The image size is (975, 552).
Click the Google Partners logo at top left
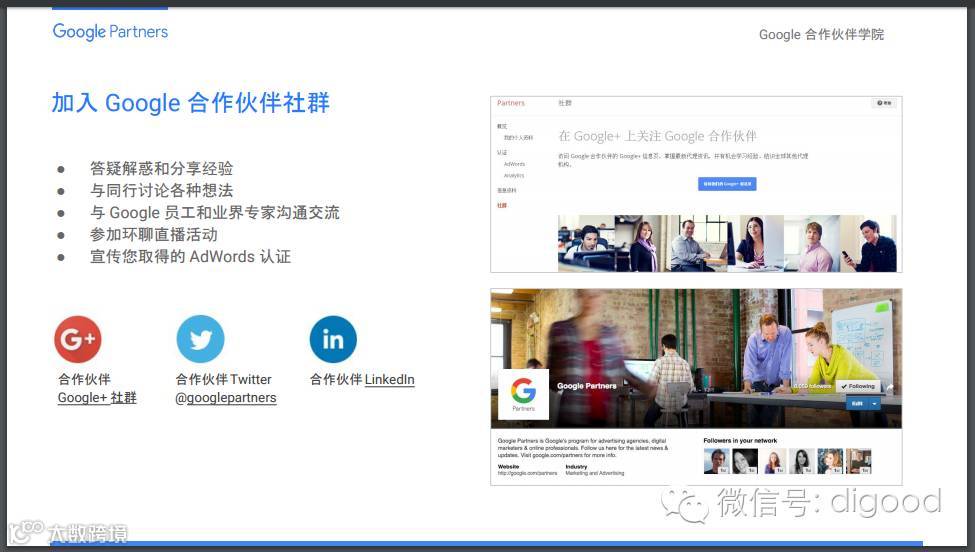(x=110, y=31)
